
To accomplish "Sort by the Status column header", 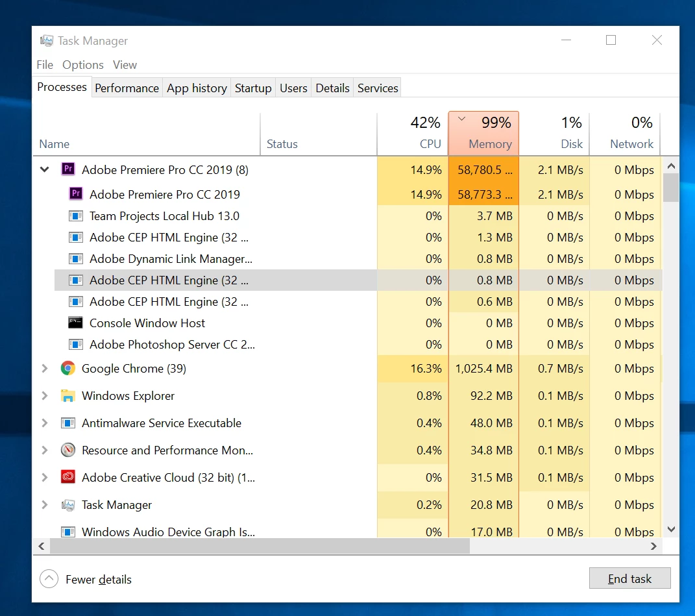I will point(319,134).
